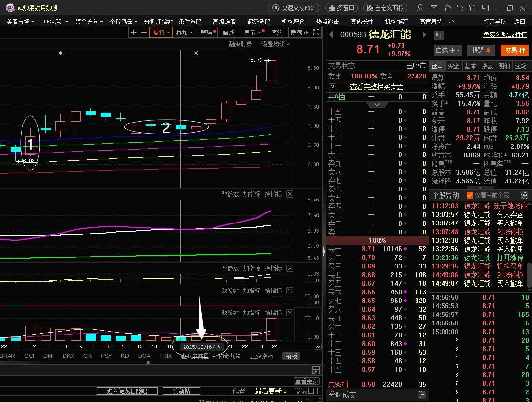
Task: Click the 模板 template button
Action: pyautogui.click(x=291, y=356)
